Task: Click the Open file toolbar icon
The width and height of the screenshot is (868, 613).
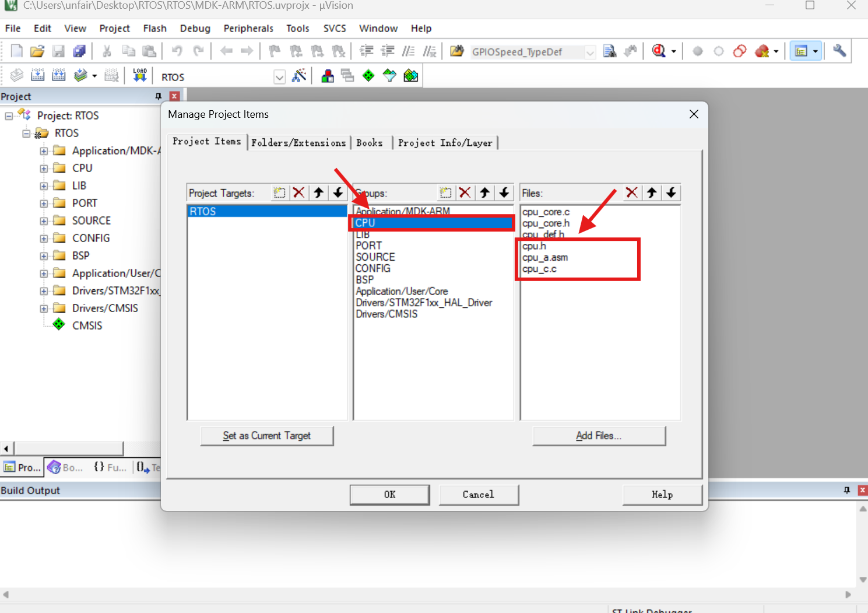Action: pos(37,51)
